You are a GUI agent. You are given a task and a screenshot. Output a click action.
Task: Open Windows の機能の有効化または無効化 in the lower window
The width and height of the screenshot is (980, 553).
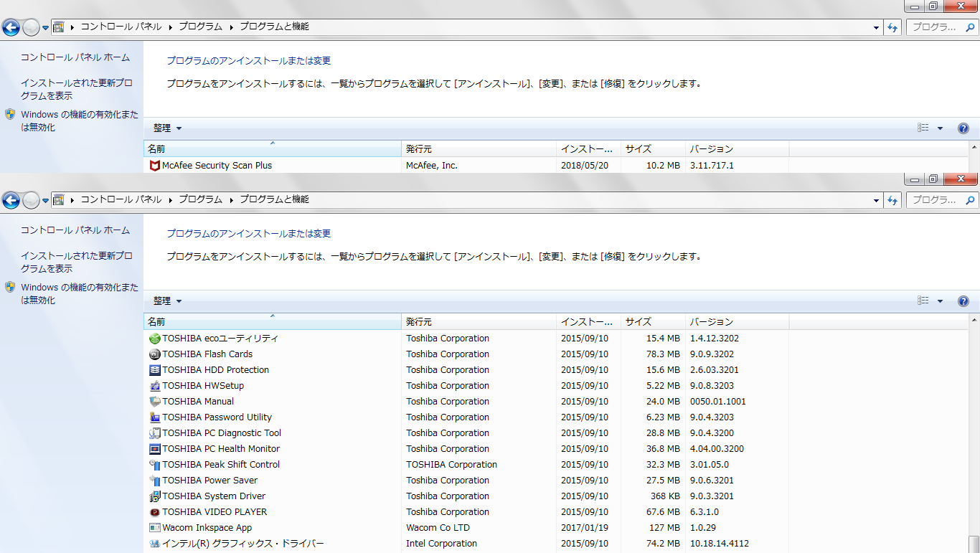pos(79,293)
